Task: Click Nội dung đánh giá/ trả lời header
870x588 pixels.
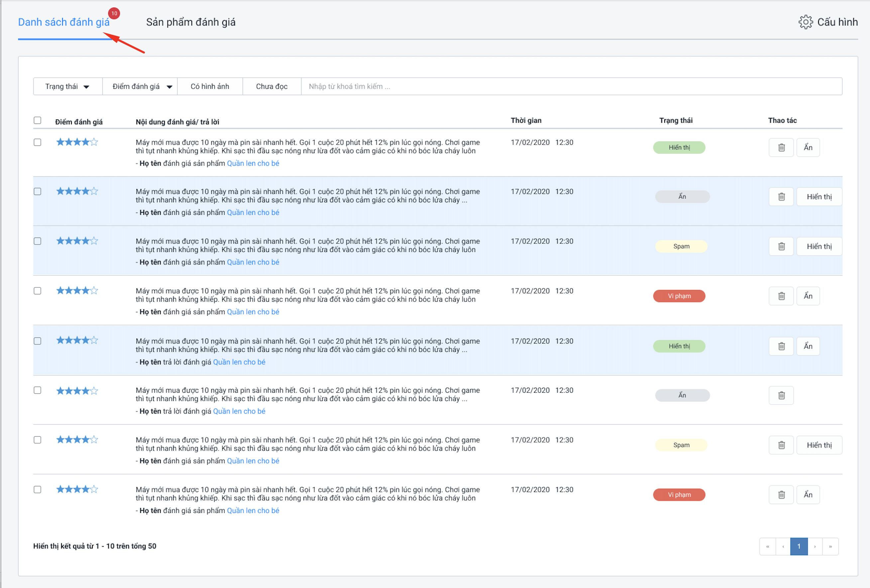Action: [x=177, y=122]
